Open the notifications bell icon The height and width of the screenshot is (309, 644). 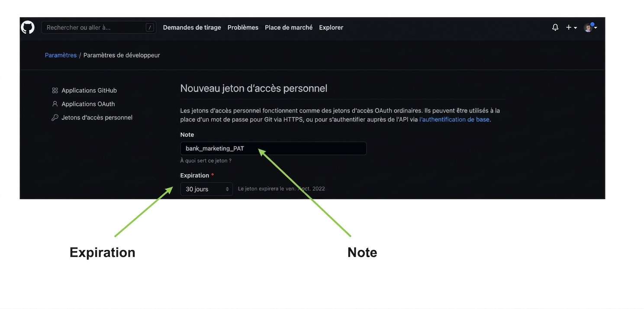555,27
